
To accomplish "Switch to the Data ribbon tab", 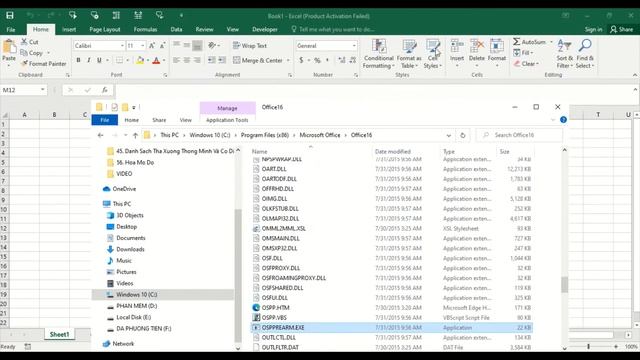I will click(176, 29).
